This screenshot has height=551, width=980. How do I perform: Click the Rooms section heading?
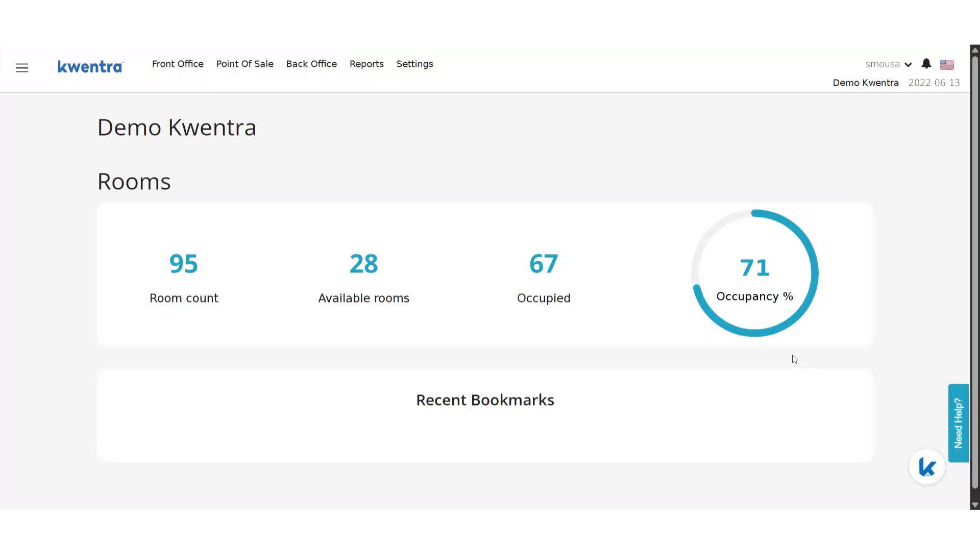134,181
